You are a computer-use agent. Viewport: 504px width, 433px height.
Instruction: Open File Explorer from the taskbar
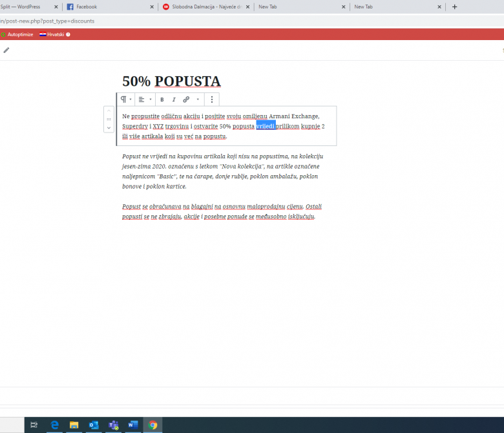[x=74, y=425]
